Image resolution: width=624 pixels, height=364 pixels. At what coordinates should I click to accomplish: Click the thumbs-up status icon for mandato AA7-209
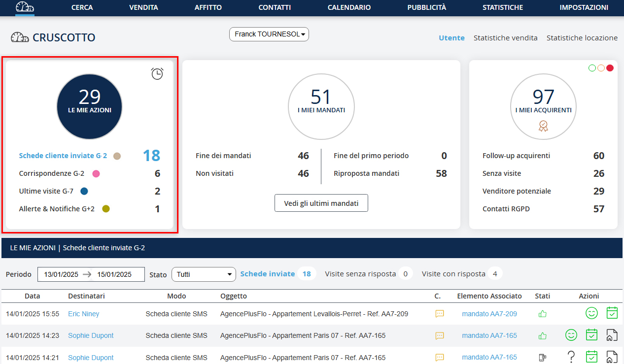[543, 314]
